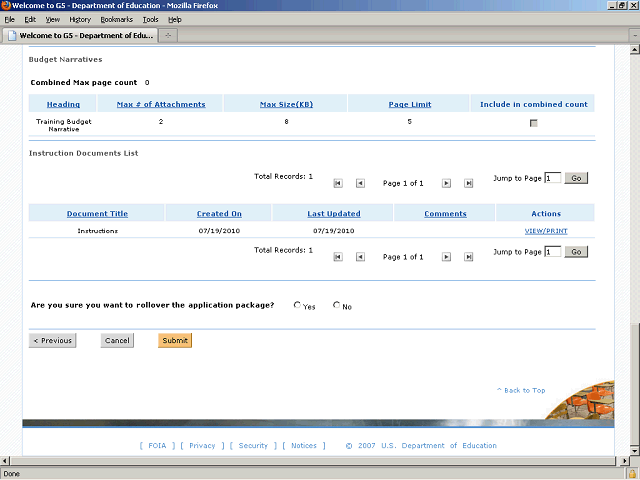Click the Back to Top link
Image resolution: width=640 pixels, height=480 pixels.
coord(521,390)
